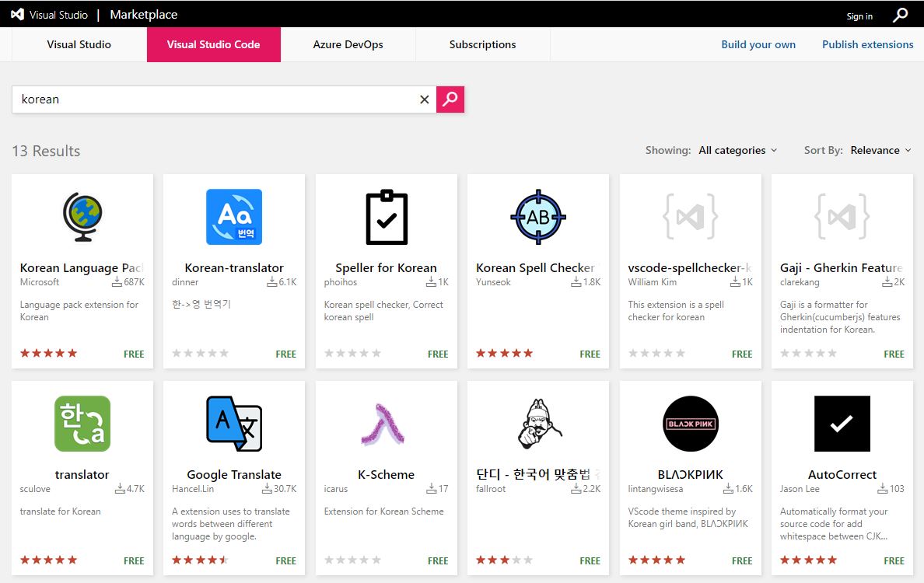Image resolution: width=924 pixels, height=583 pixels.
Task: Click download icon beside 687K count
Action: coord(117,282)
